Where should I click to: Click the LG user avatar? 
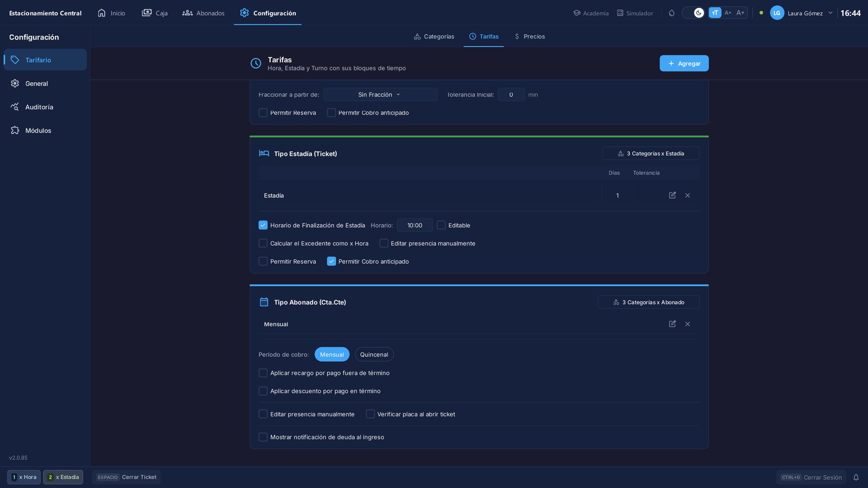tap(777, 13)
